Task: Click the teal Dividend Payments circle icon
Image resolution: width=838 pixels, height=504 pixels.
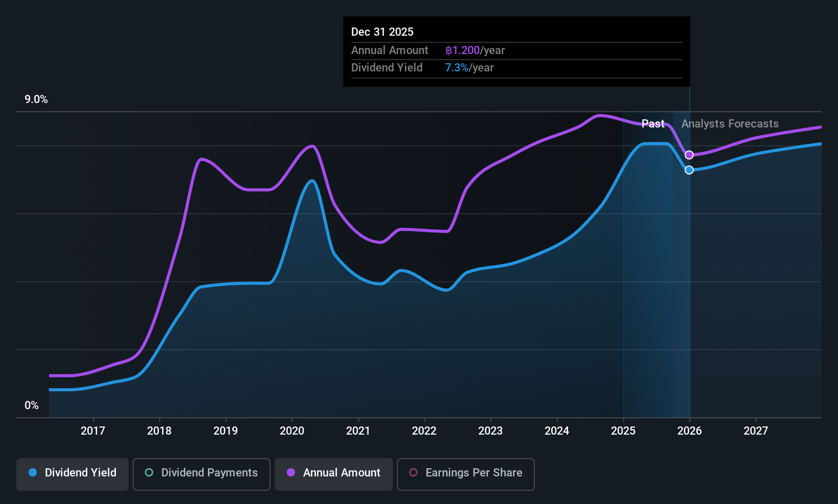Action: pyautogui.click(x=149, y=472)
